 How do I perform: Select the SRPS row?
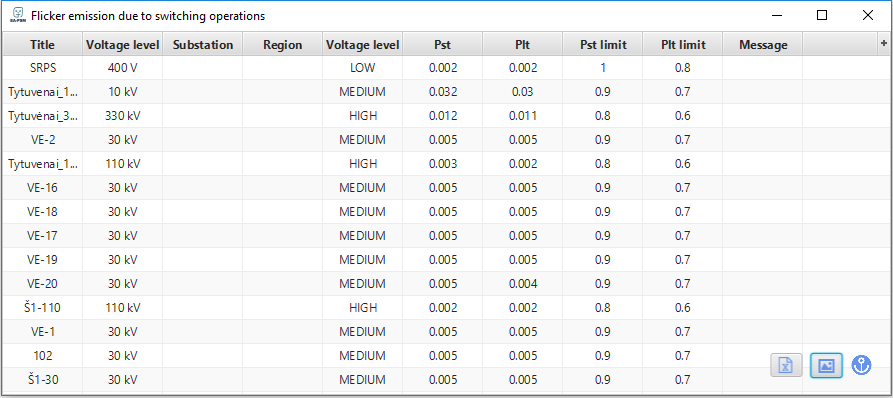click(x=446, y=68)
